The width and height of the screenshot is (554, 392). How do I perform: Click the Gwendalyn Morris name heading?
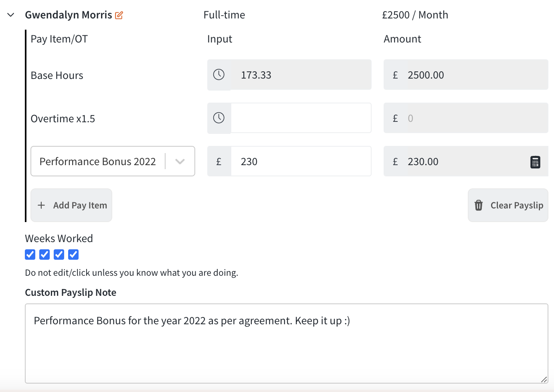pyautogui.click(x=69, y=15)
